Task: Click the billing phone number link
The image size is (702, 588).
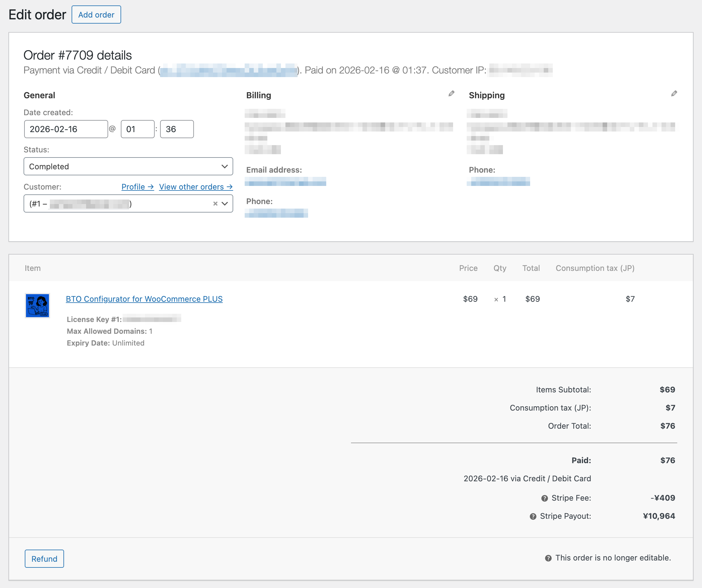Action: point(276,213)
